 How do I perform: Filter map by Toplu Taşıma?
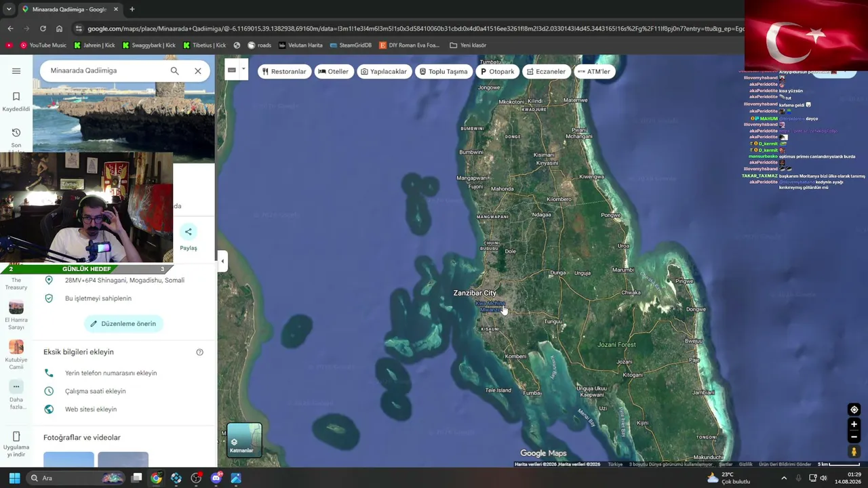[x=443, y=71]
